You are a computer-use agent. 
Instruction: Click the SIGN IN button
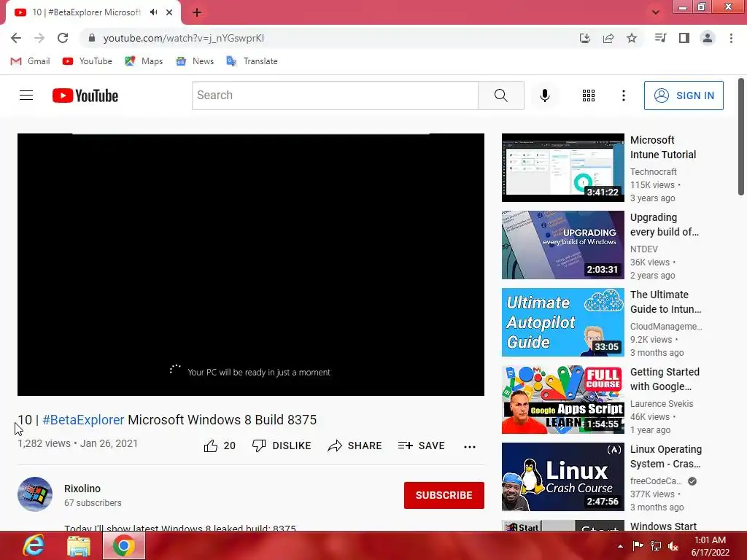tap(684, 96)
